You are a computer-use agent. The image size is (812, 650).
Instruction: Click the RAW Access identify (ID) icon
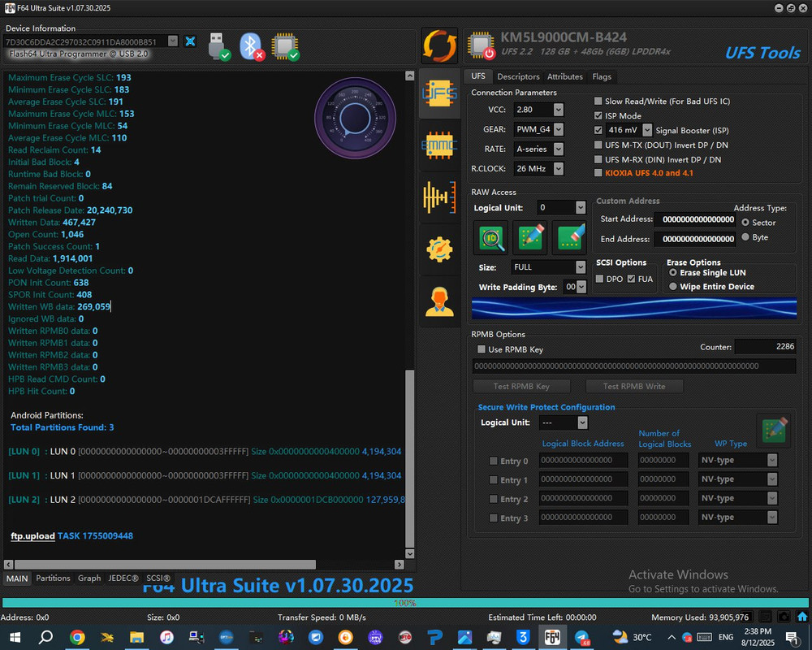click(x=491, y=238)
